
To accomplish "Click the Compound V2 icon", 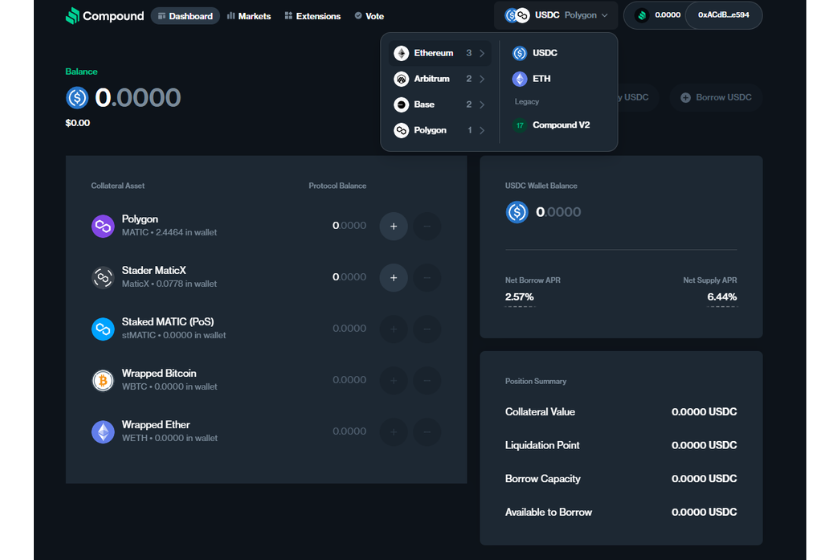I will click(x=519, y=125).
